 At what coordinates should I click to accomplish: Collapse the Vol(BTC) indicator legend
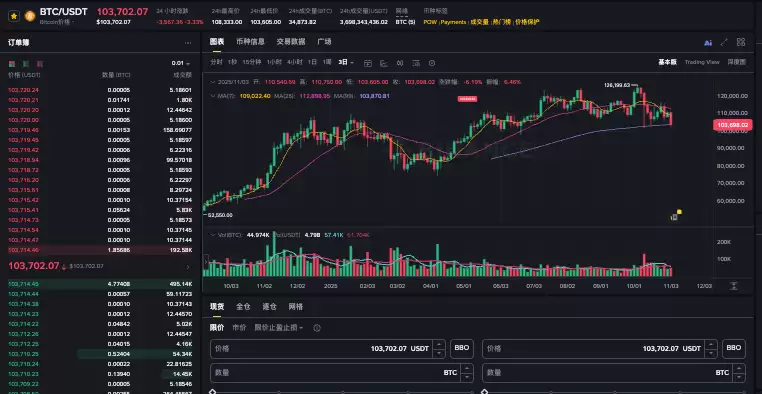point(212,235)
